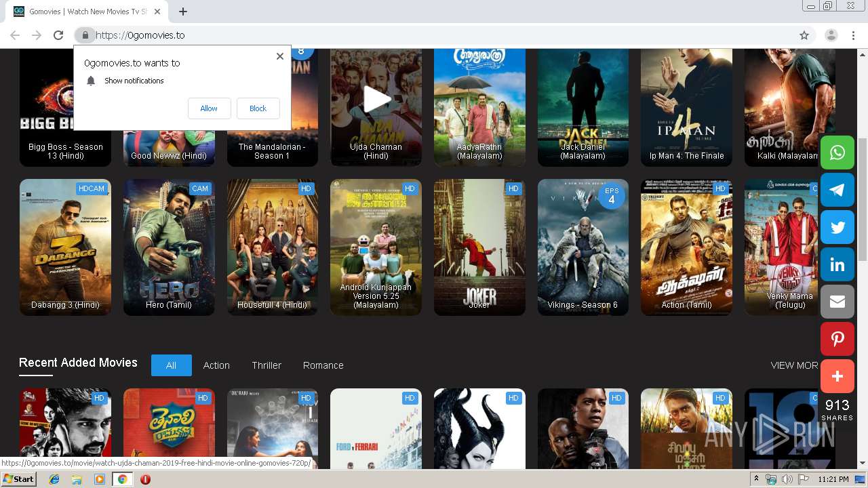Screen dimensions: 868x488
Task: Open the Ford v Ferrari poster
Action: pyautogui.click(x=376, y=428)
